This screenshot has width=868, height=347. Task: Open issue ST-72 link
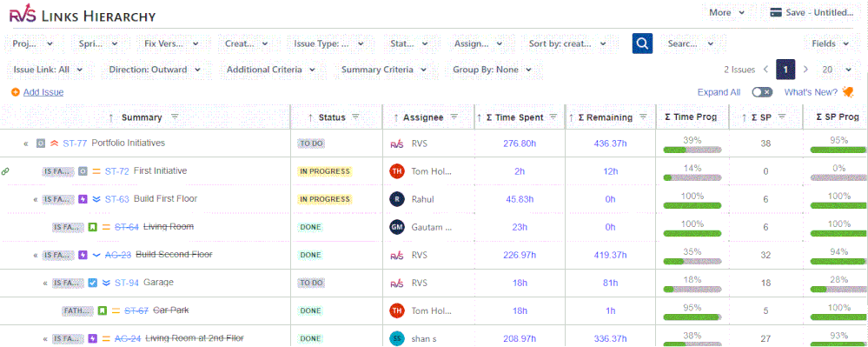pyautogui.click(x=116, y=171)
